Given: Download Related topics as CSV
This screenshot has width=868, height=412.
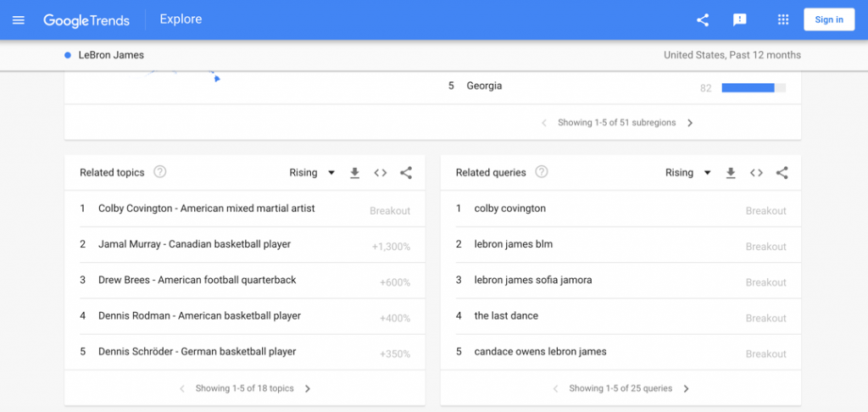Looking at the screenshot, I should click(355, 173).
